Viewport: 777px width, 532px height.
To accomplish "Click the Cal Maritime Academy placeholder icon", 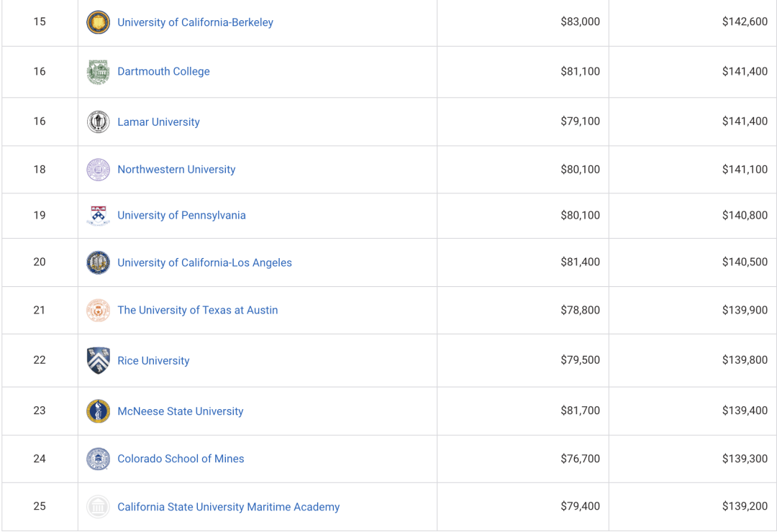I will pos(98,507).
